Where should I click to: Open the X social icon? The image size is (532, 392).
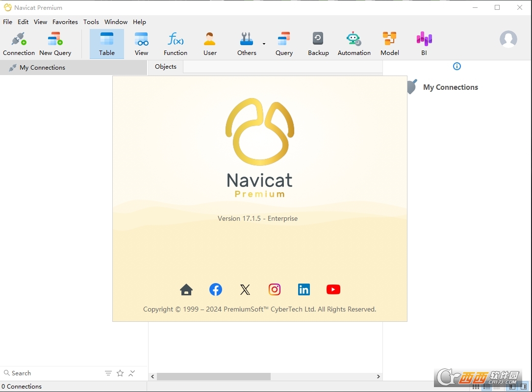[245, 289]
